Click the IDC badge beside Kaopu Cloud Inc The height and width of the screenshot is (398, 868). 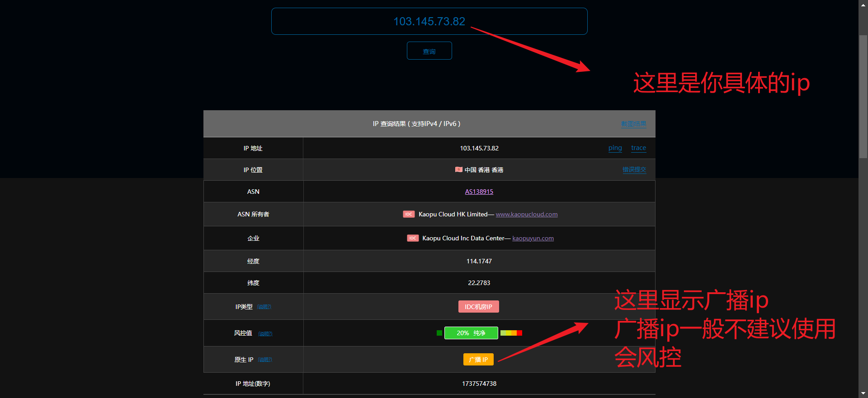click(413, 238)
